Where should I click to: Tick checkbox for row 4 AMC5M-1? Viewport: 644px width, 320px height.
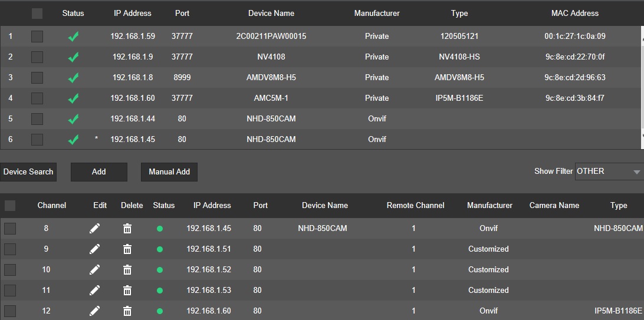(37, 98)
